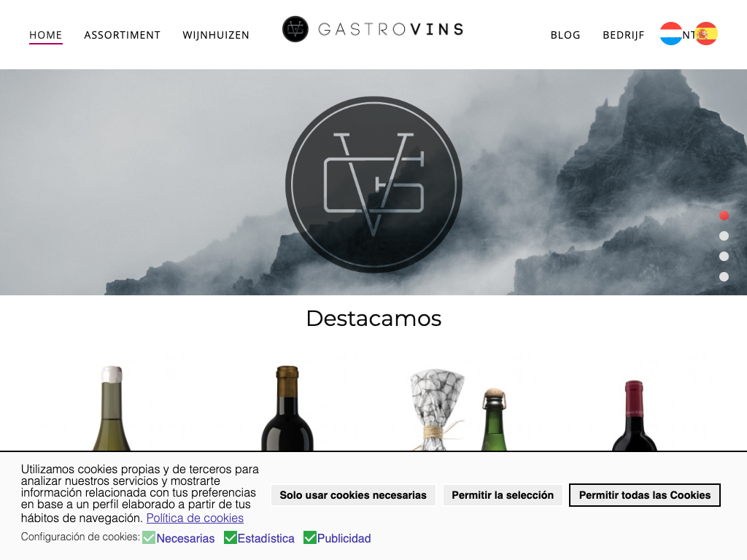The height and width of the screenshot is (560, 747).
Task: Open the Wijnhuizen menu
Action: point(216,35)
